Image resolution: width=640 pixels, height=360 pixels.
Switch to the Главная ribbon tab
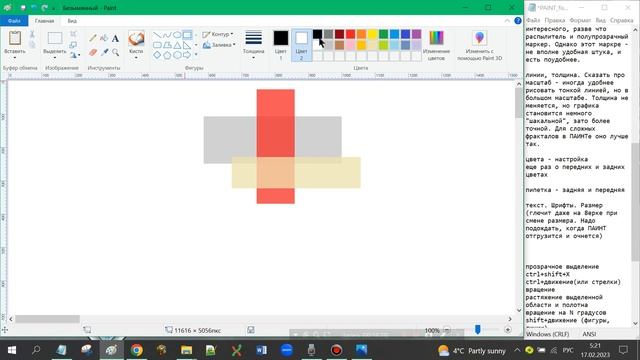(x=44, y=20)
